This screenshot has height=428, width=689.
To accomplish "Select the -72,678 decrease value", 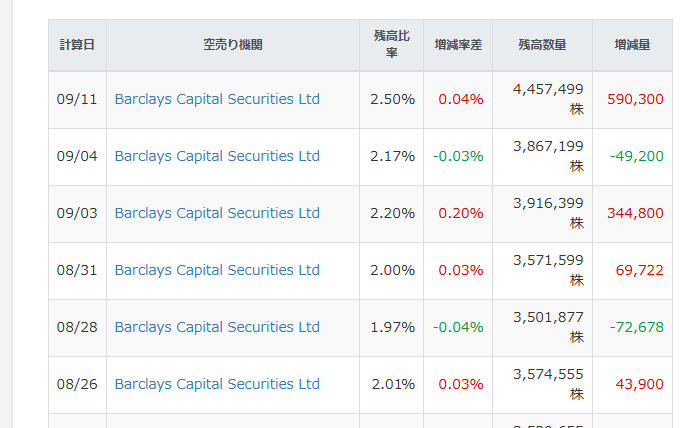I will tap(636, 327).
